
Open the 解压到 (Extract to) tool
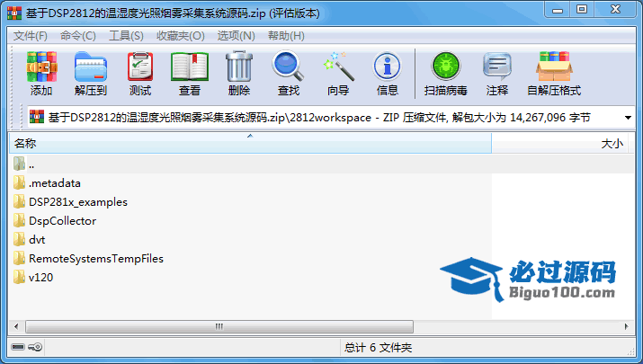coord(91,73)
